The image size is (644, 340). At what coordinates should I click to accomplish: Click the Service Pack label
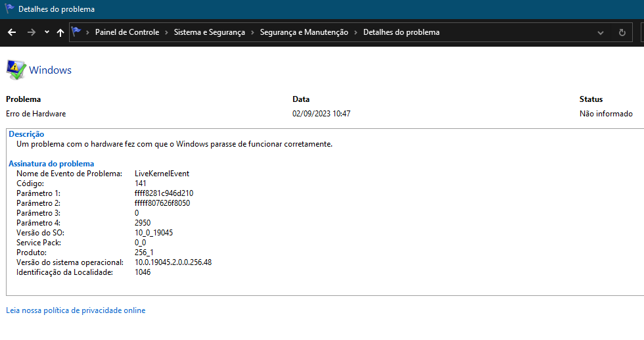(39, 243)
